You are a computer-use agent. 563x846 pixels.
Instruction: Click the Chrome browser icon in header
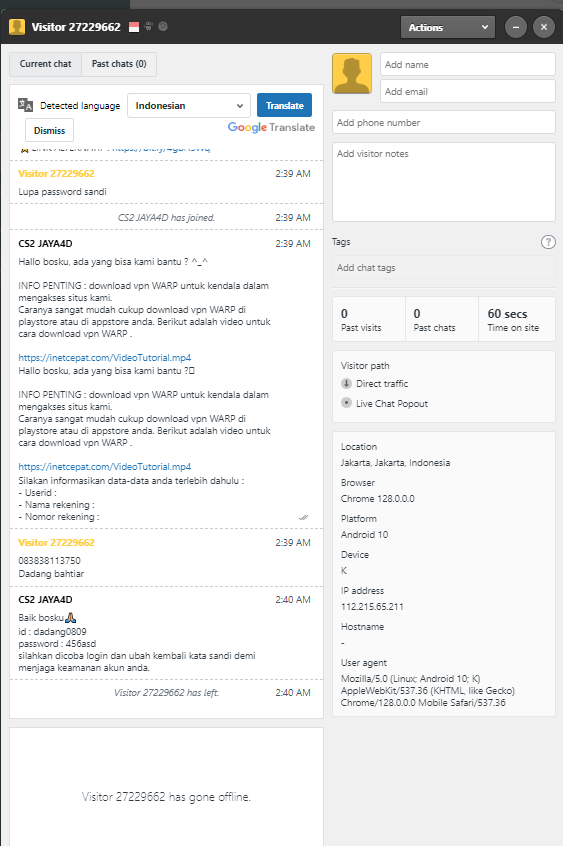click(x=162, y=26)
